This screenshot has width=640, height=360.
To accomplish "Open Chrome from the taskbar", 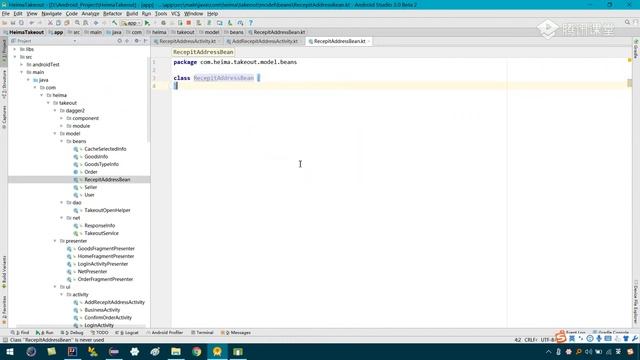I will [196, 351].
